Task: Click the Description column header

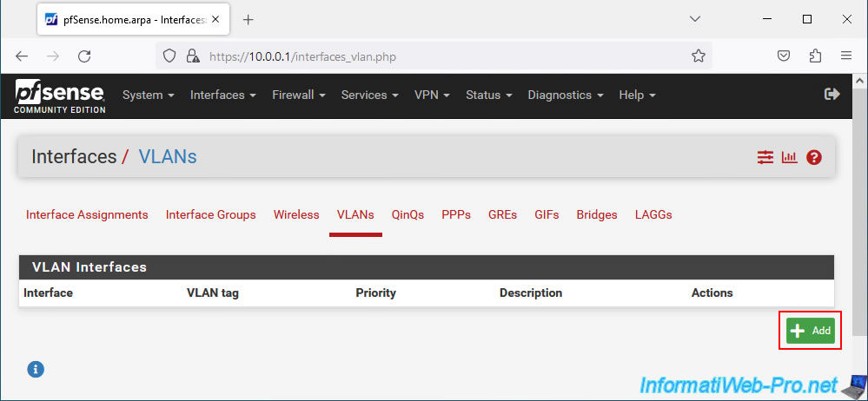Action: [531, 293]
